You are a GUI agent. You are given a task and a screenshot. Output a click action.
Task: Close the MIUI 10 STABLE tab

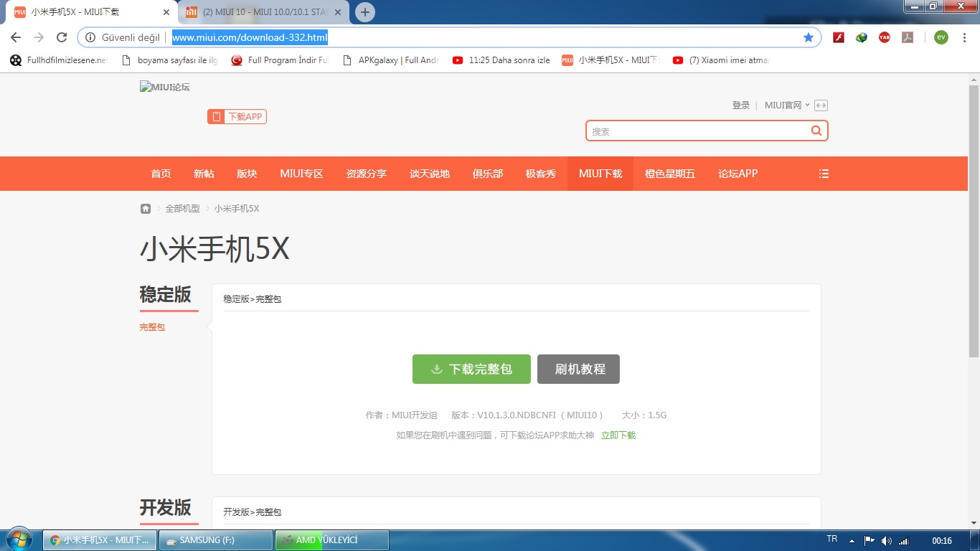coord(338,12)
